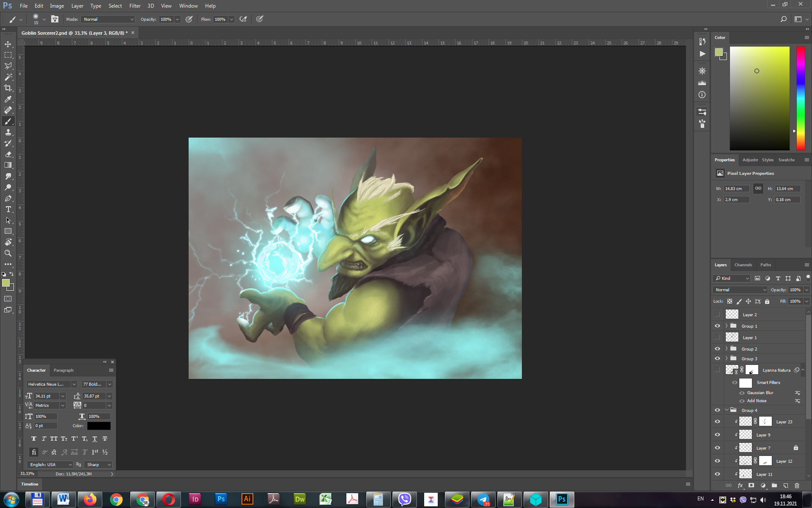The width and height of the screenshot is (812, 508).
Task: Switch to the Swatches tab
Action: (786, 160)
